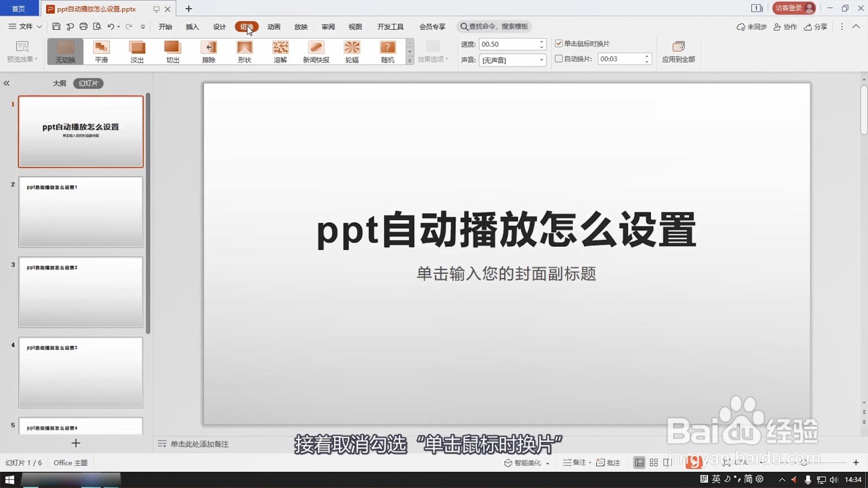The height and width of the screenshot is (488, 868).
Task: Select the 随机 random transition
Action: click(387, 51)
